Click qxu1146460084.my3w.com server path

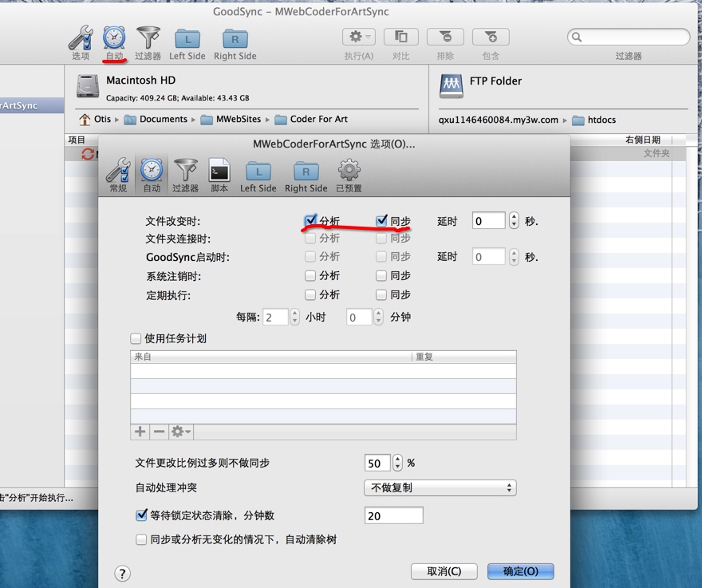499,120
